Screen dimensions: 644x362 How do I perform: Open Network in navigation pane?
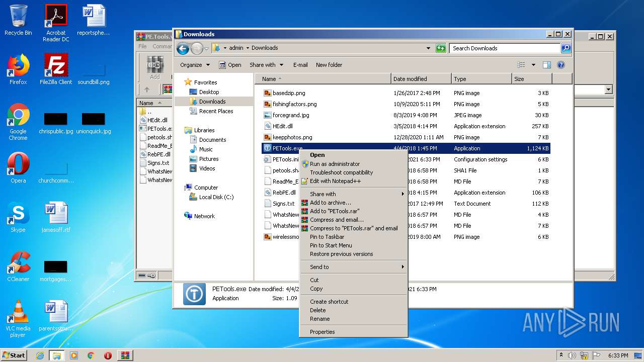click(204, 216)
